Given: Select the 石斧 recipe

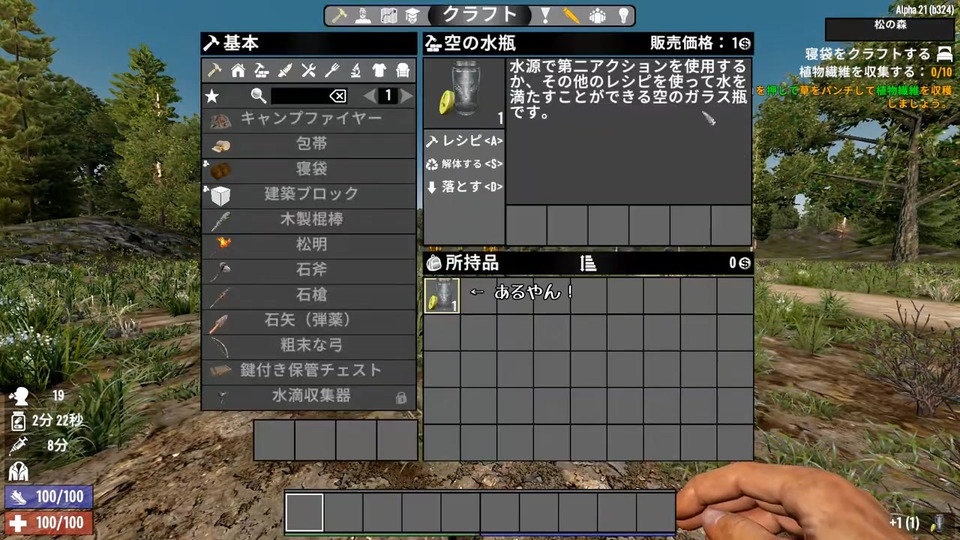Looking at the screenshot, I should point(309,270).
